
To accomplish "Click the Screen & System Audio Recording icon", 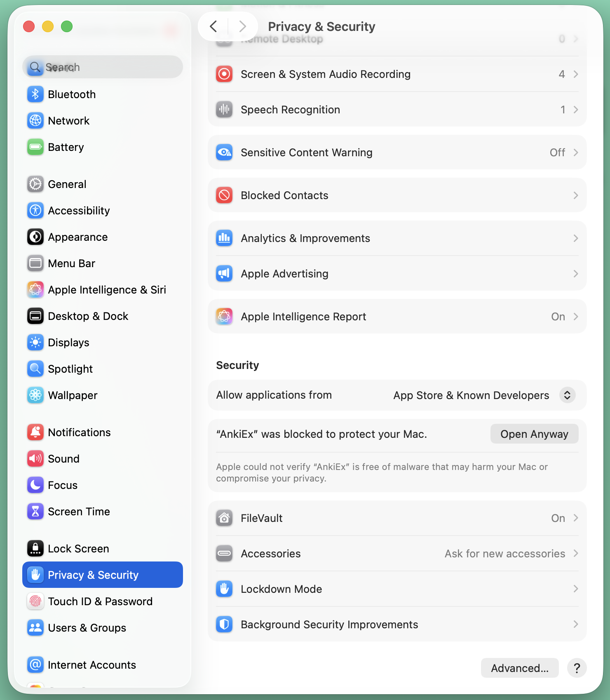I will [224, 74].
